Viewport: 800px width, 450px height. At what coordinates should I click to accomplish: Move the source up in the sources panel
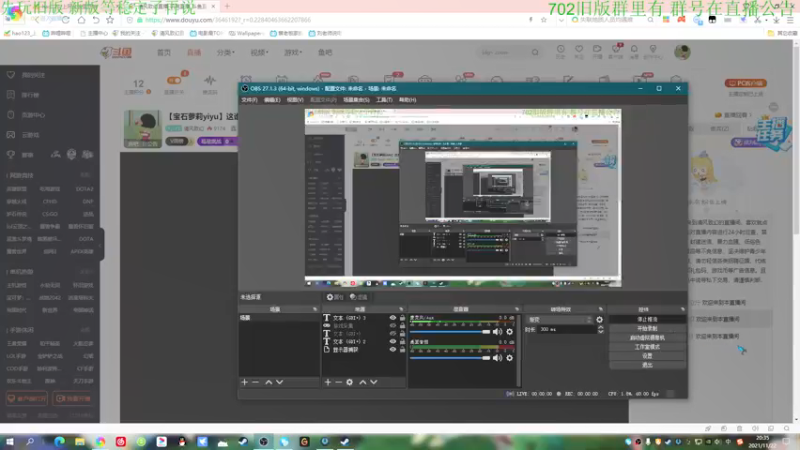(x=363, y=382)
